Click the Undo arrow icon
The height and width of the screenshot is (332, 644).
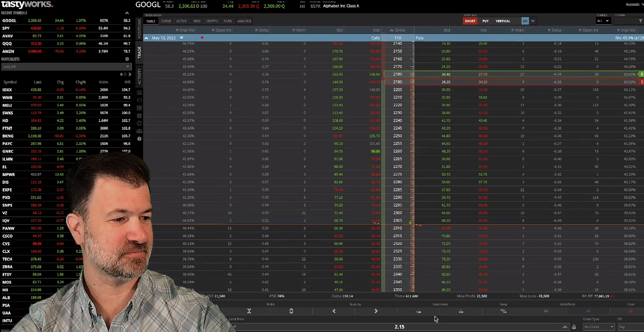tap(546, 311)
